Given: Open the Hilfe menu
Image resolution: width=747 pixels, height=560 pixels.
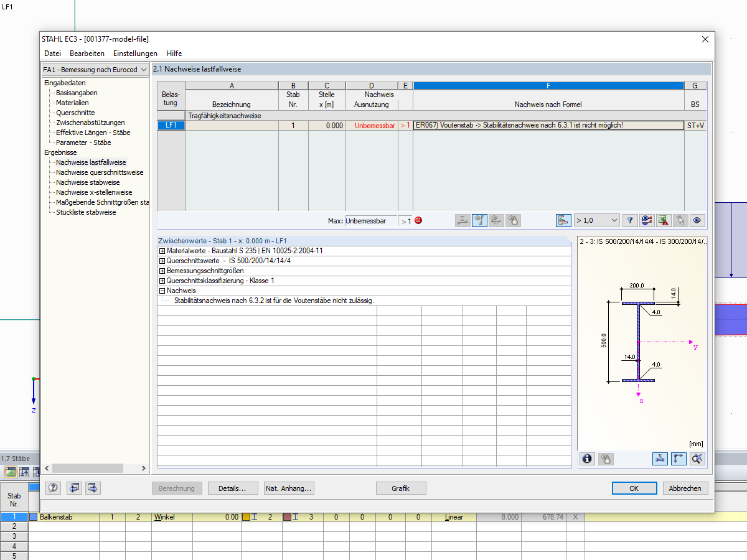Looking at the screenshot, I should pos(174,54).
